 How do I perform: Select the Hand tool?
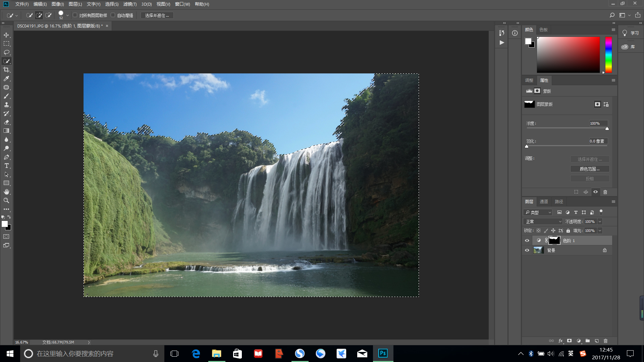(x=6, y=192)
